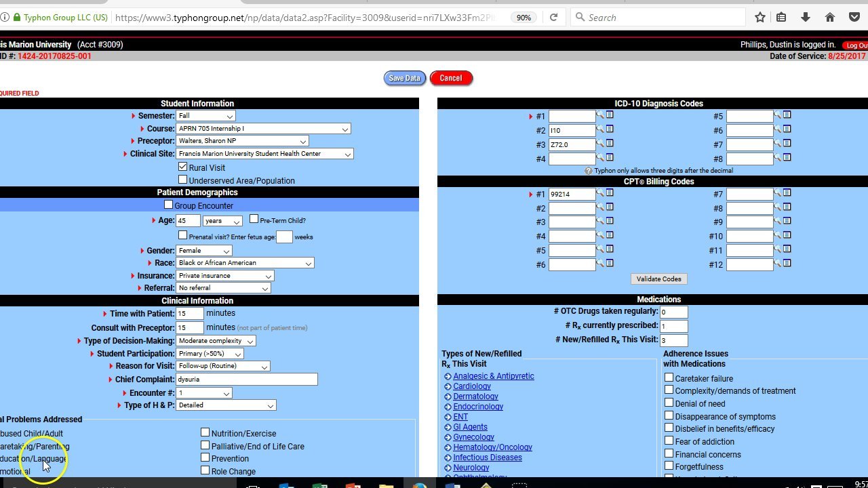Click the arrow icon beside Gynecology
Screen dimensions: 868x488
click(x=448, y=438)
